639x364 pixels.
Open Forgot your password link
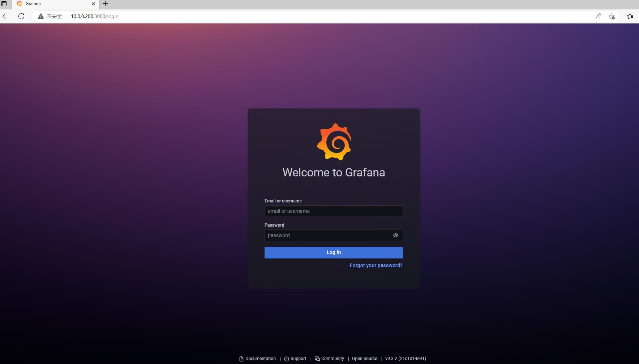pyautogui.click(x=376, y=265)
